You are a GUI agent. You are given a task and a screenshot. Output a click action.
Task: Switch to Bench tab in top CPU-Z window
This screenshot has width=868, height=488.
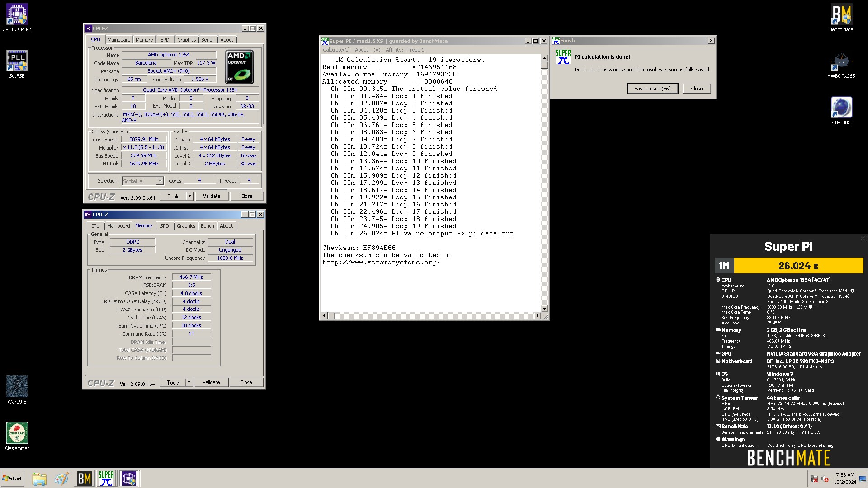point(208,40)
